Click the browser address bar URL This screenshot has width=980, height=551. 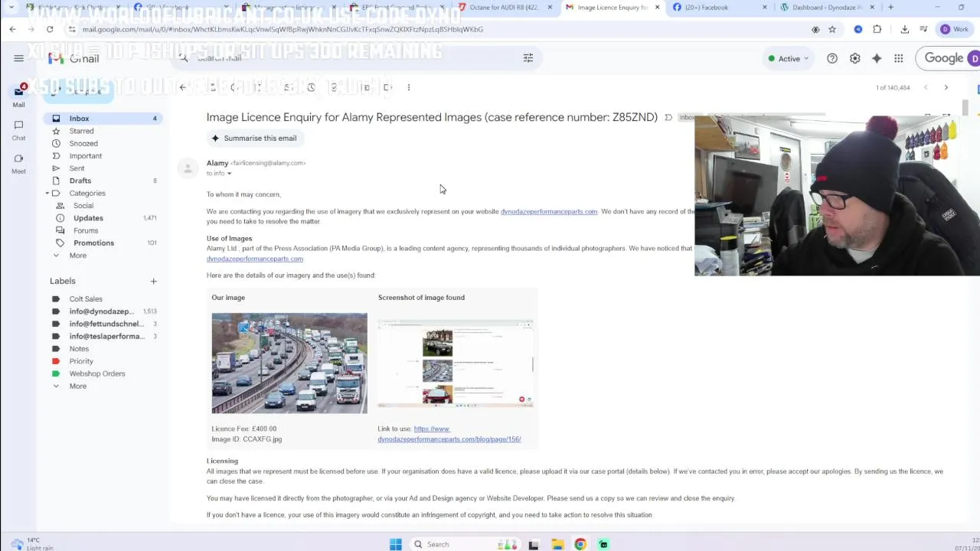click(283, 29)
